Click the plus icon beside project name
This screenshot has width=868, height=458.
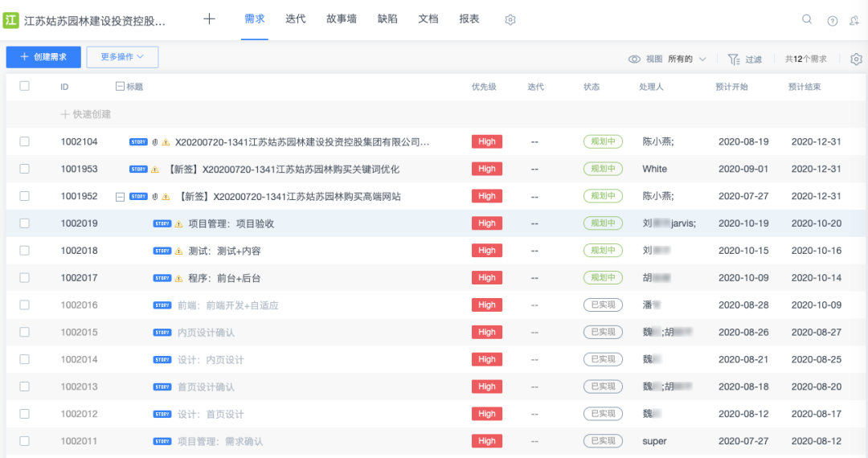(x=209, y=19)
